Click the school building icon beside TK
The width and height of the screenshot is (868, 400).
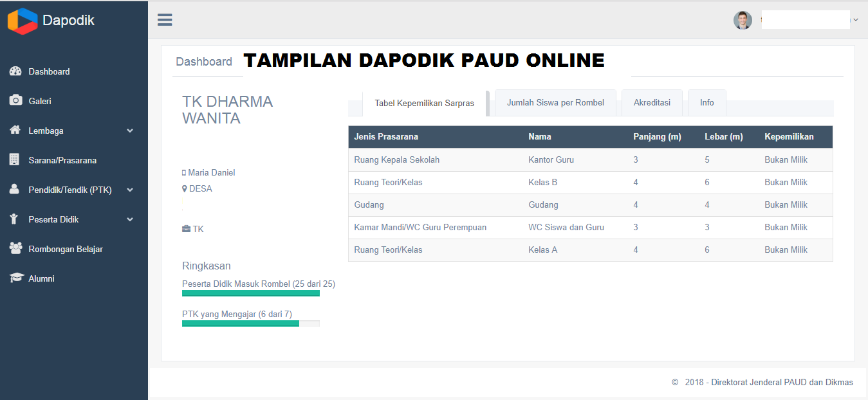185,228
